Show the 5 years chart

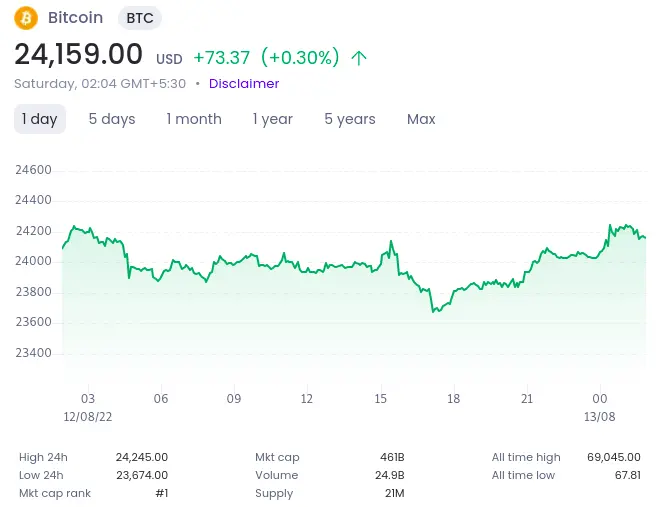[x=350, y=119]
